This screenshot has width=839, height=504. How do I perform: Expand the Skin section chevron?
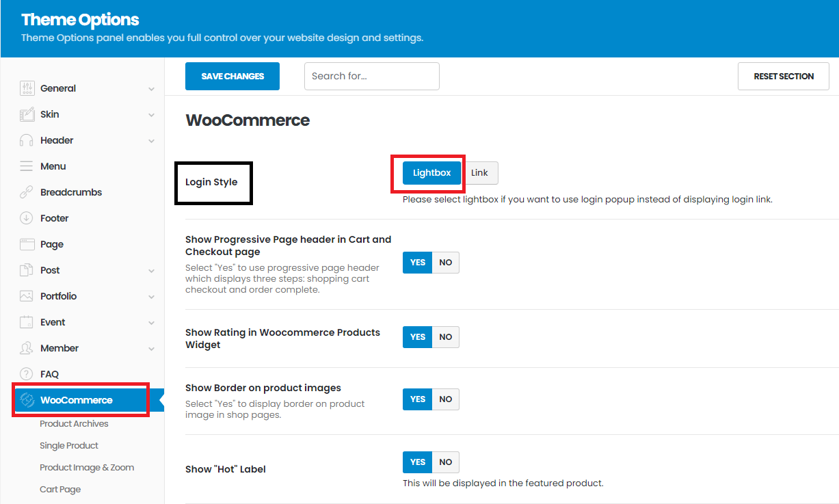(x=151, y=115)
